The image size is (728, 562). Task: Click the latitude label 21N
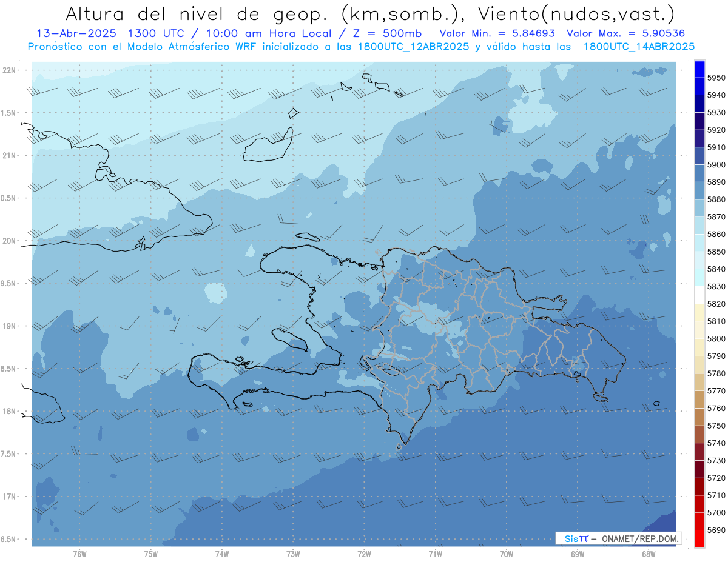click(10, 155)
